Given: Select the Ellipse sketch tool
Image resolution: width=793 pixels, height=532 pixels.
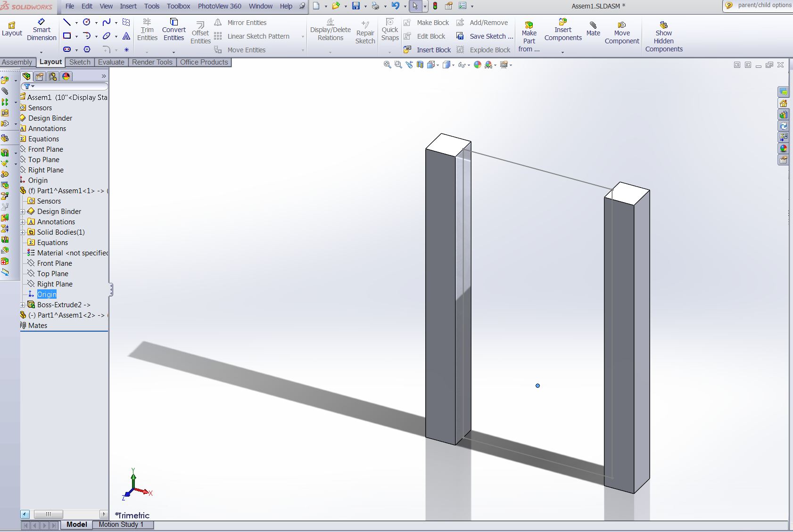Looking at the screenshot, I should pyautogui.click(x=107, y=36).
